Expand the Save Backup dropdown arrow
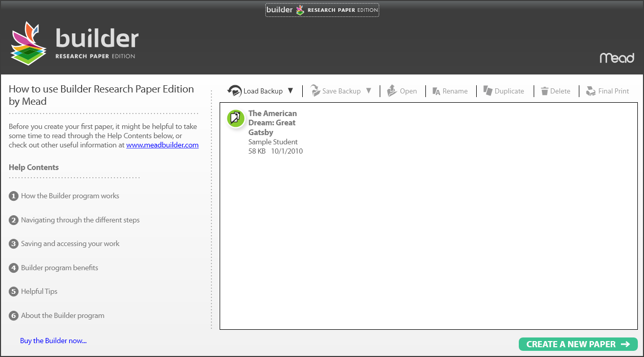644x357 pixels. (x=368, y=91)
